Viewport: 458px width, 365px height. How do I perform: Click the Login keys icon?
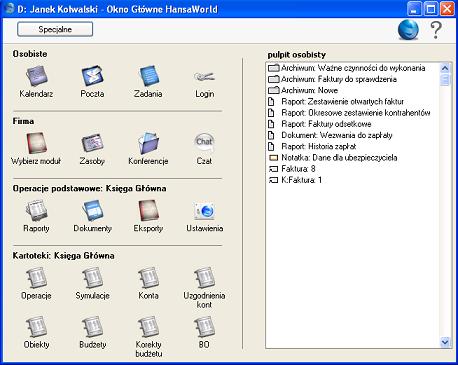coord(204,77)
